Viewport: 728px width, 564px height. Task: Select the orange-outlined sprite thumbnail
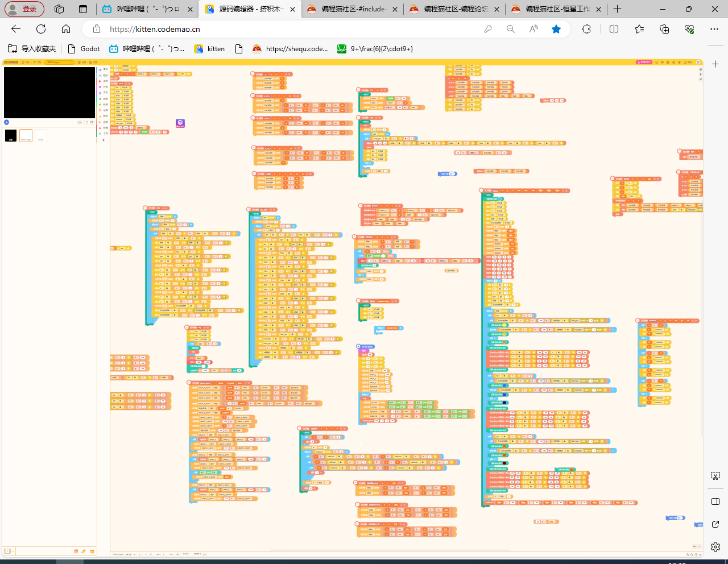tap(26, 135)
